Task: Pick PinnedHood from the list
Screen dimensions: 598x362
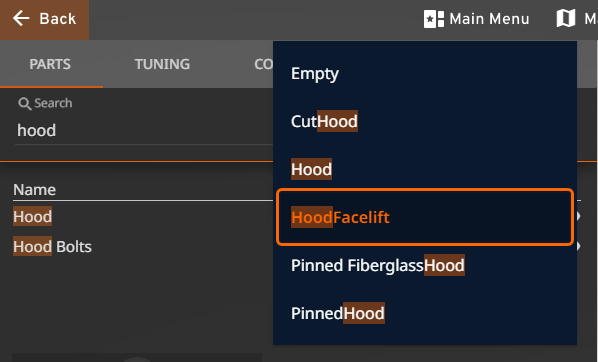Action: pos(425,313)
